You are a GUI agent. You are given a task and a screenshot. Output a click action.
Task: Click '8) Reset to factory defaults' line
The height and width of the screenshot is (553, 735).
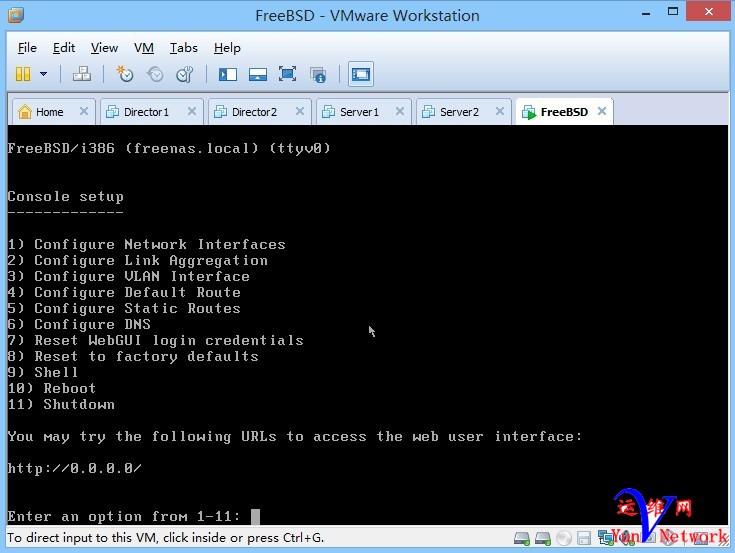[133, 357]
